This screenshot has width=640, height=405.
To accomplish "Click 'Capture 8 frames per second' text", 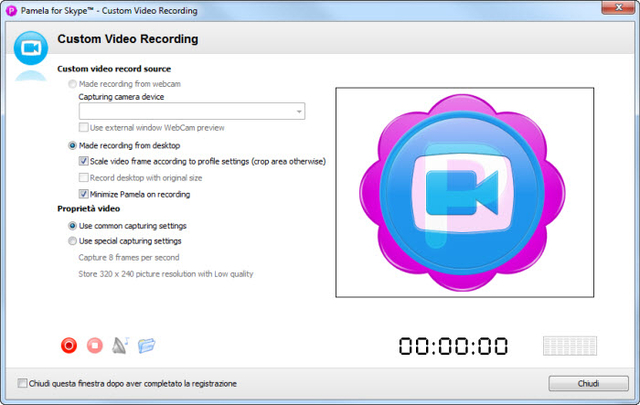I will pos(129,258).
